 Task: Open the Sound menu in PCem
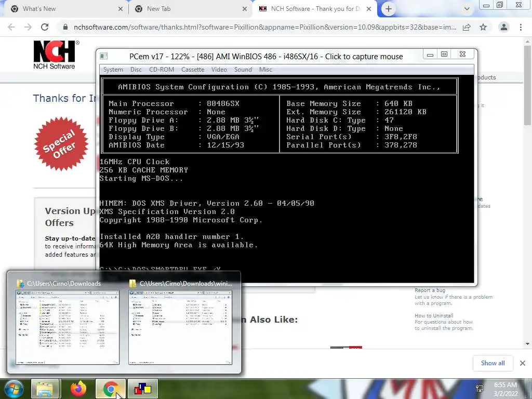click(x=243, y=70)
